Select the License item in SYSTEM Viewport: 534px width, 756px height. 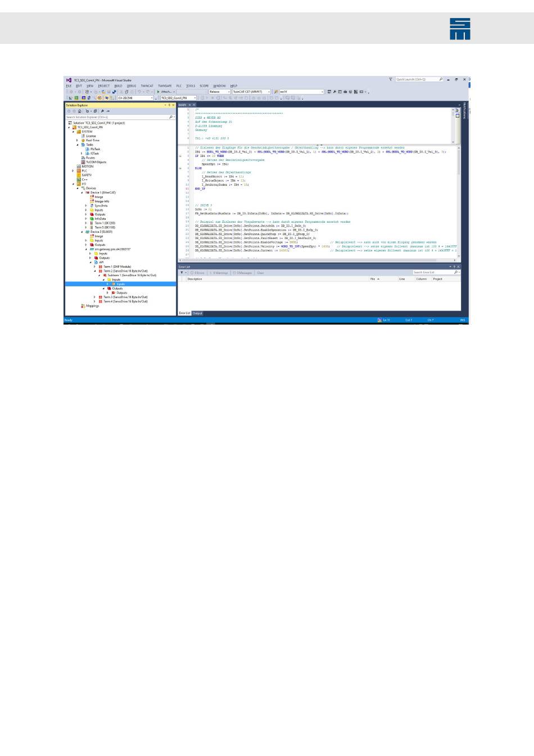click(90, 136)
